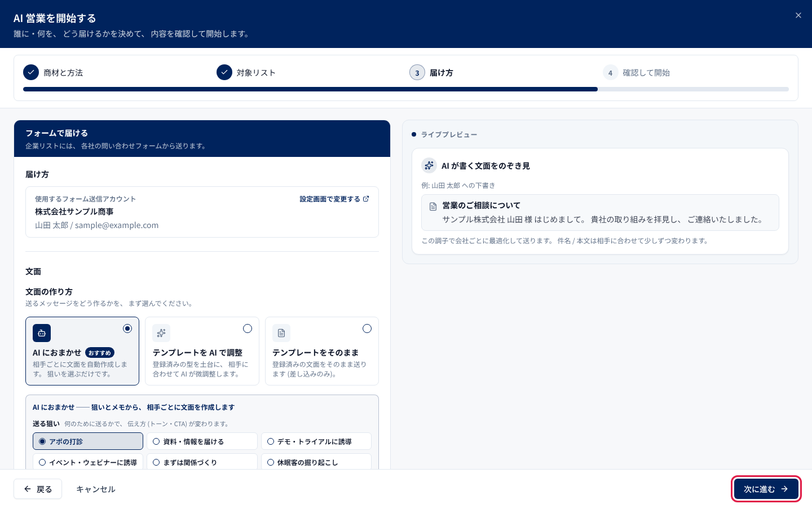The height and width of the screenshot is (508, 812).
Task: Close the AI営業を開始する dialog
Action: (798, 15)
